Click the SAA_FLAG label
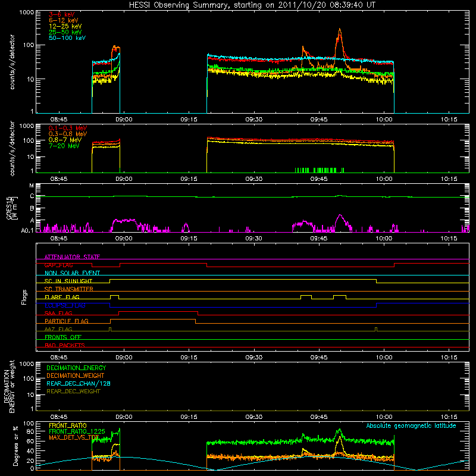This screenshot has height=476, width=476. [58, 313]
